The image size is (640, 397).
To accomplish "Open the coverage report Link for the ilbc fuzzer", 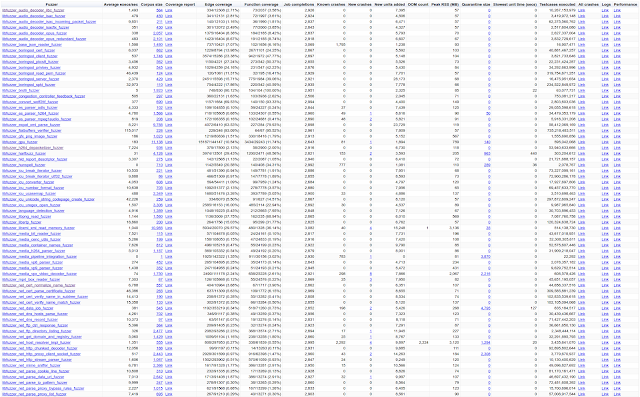I will (169, 10).
